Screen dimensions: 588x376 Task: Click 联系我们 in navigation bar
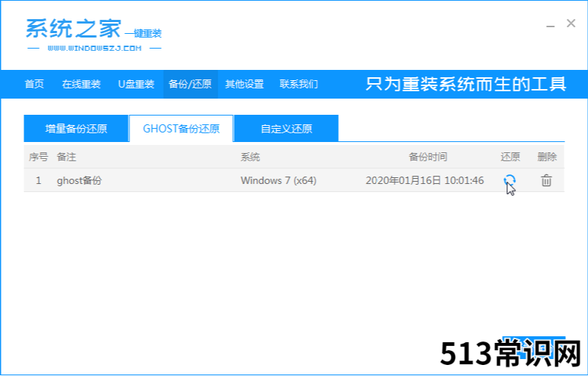point(299,84)
